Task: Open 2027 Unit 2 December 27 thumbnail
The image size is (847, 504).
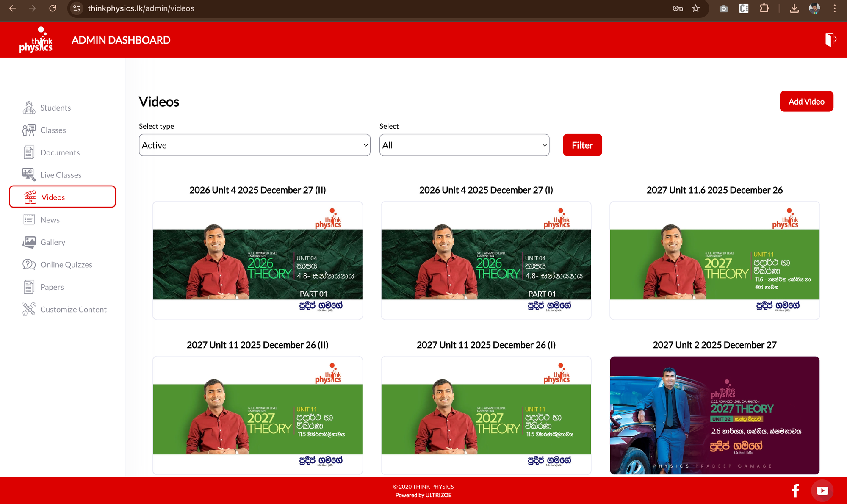Action: coord(714,415)
